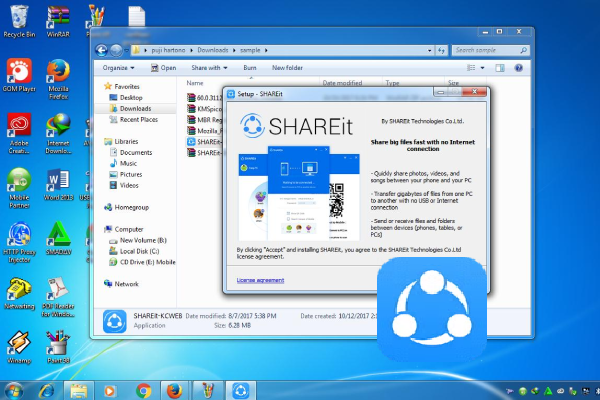Select the 60.0.3112 file row

click(204, 98)
